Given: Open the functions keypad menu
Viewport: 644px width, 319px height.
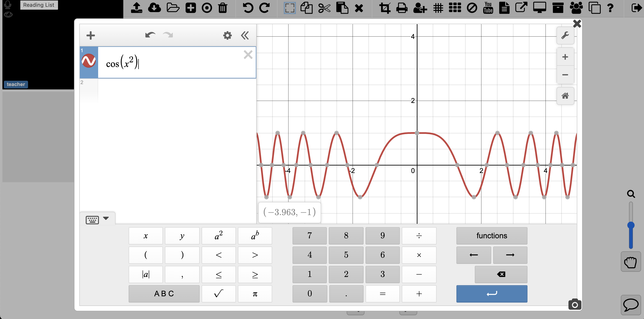Looking at the screenshot, I should (491, 235).
